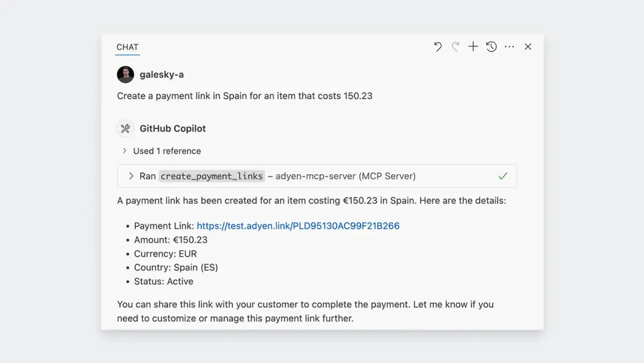Click the GitHub Copilot tools icon

(125, 129)
